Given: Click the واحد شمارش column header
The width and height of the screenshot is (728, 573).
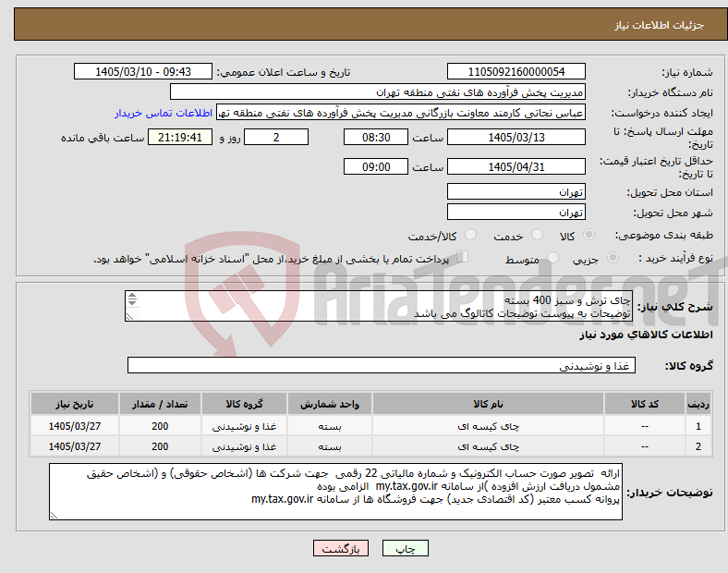Looking at the screenshot, I should click(330, 404).
